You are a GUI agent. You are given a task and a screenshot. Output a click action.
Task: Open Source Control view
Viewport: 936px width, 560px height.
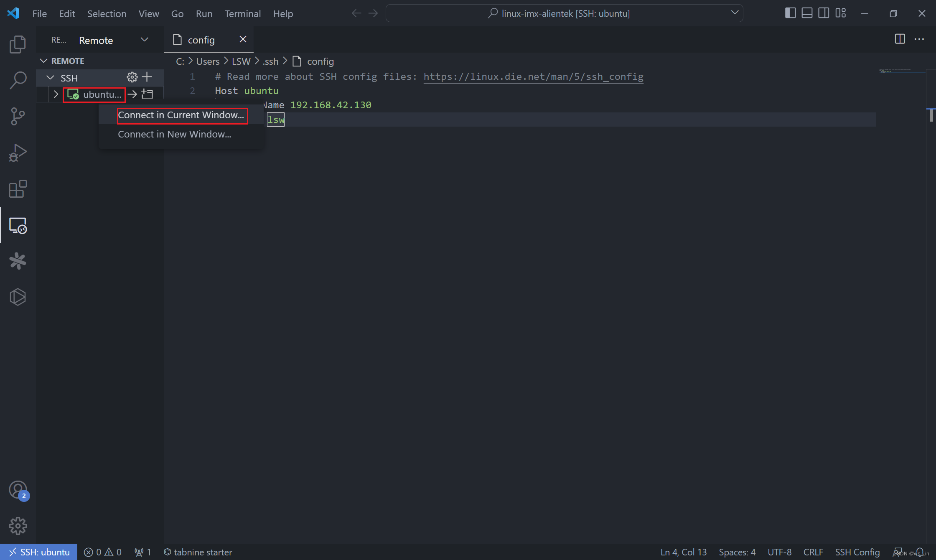coord(18,116)
